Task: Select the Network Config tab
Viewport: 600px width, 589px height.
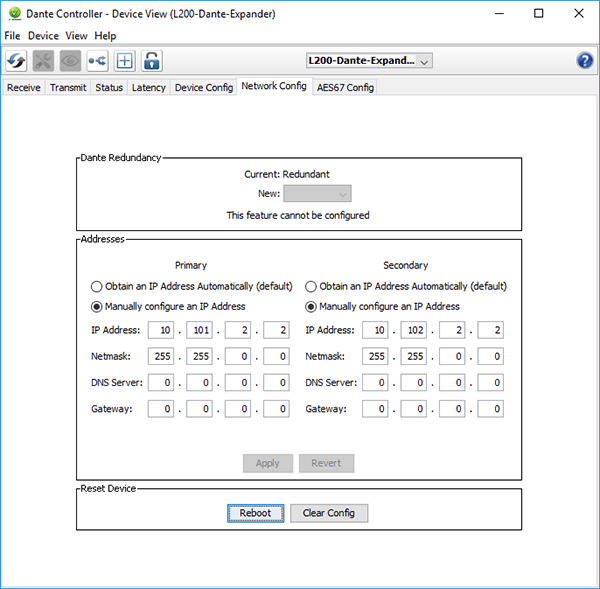Action: point(274,86)
